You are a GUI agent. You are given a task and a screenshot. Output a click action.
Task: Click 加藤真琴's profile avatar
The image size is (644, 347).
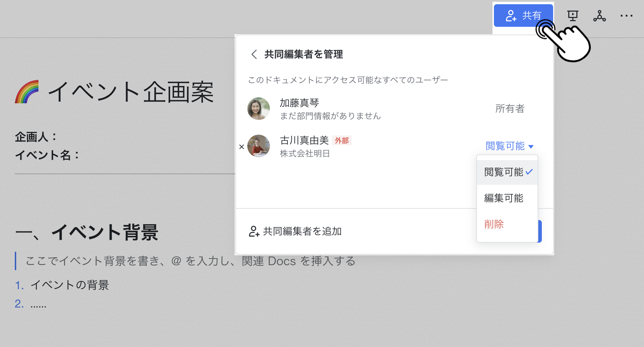pyautogui.click(x=259, y=109)
